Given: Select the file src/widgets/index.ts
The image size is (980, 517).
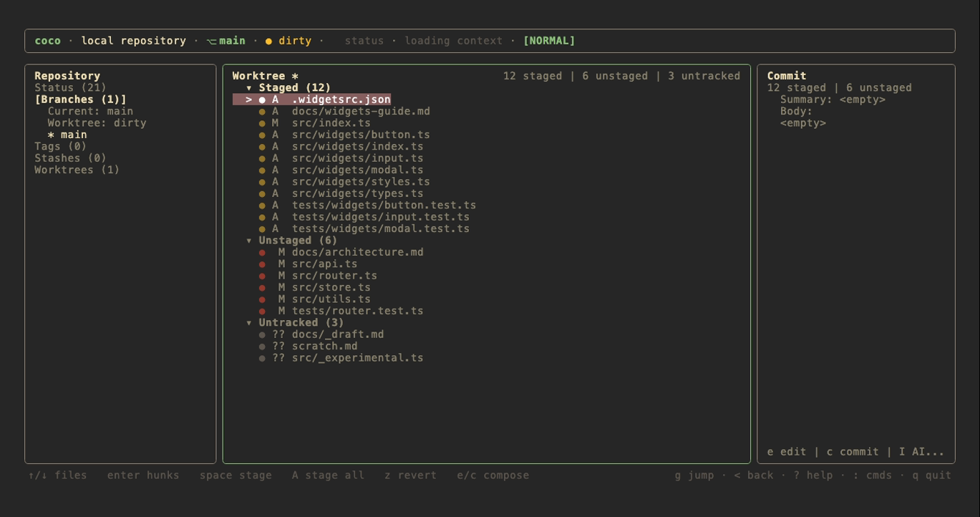Looking at the screenshot, I should pos(358,147).
